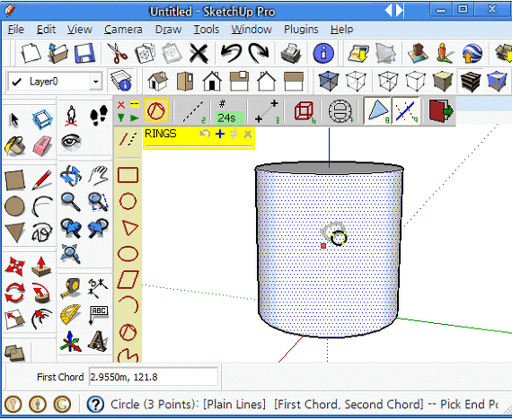512x420 pixels.
Task: Expand the Layer0 layer dropdown
Action: (x=96, y=82)
